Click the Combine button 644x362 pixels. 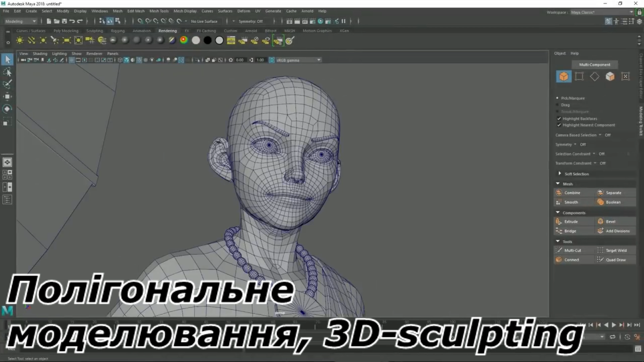pos(572,193)
